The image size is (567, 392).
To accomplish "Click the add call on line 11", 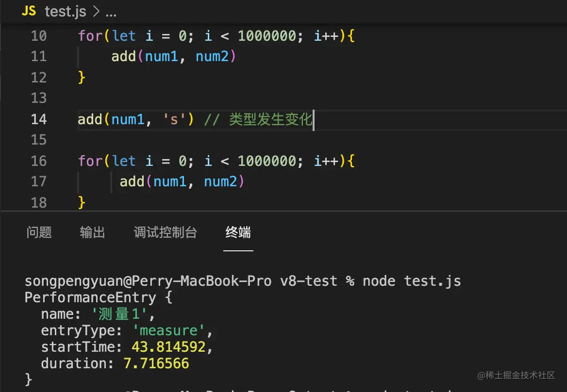I will pos(123,56).
